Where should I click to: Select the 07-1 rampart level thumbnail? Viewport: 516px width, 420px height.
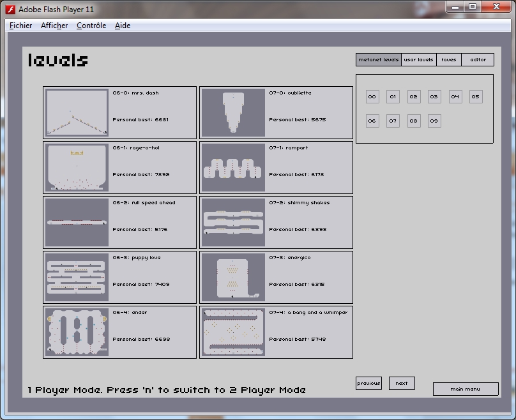pos(233,168)
